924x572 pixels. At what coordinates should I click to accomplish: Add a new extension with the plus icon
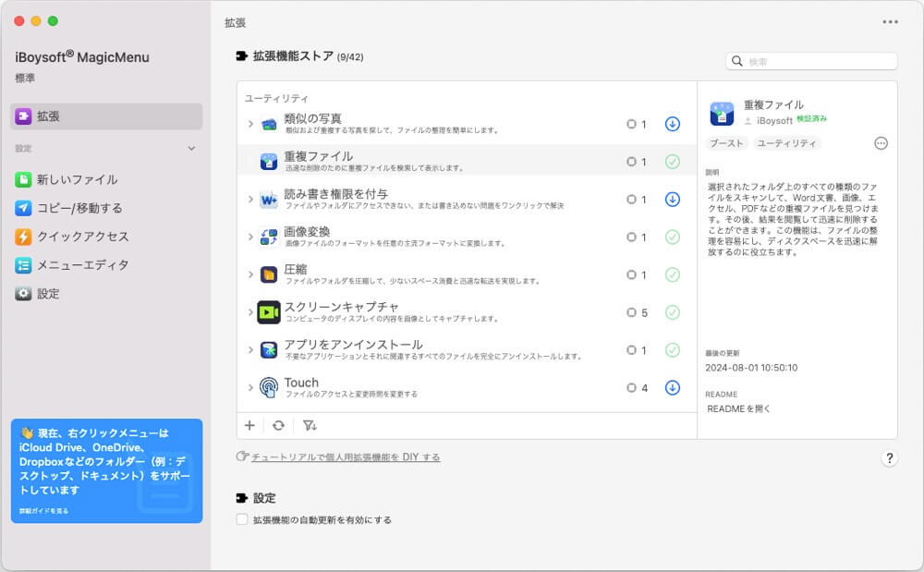click(249, 425)
